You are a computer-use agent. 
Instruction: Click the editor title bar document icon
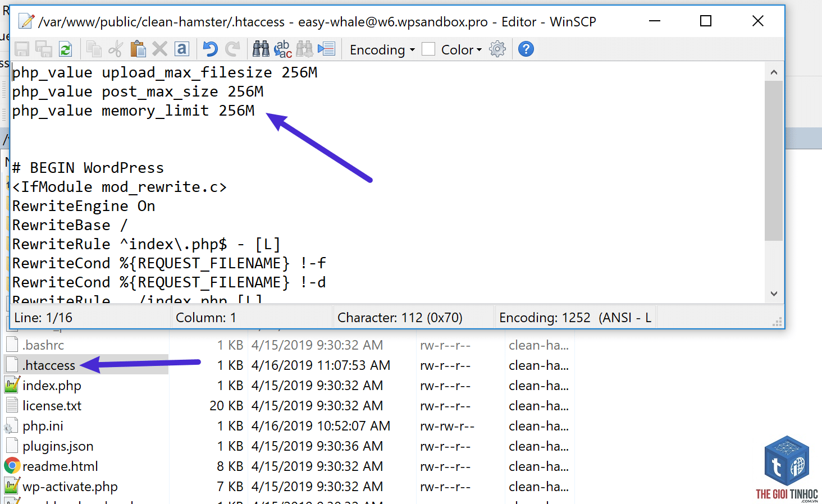26,21
